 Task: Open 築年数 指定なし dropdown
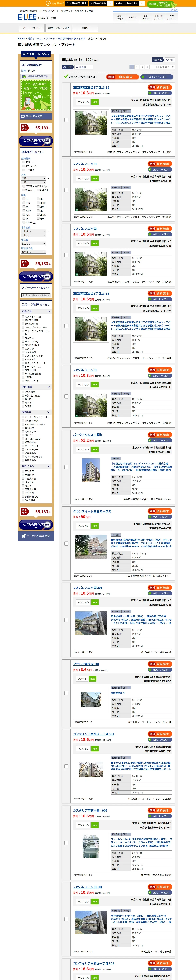click(x=33, y=244)
